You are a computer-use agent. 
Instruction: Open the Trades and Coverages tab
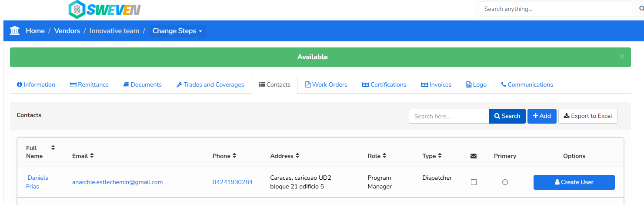tap(210, 84)
